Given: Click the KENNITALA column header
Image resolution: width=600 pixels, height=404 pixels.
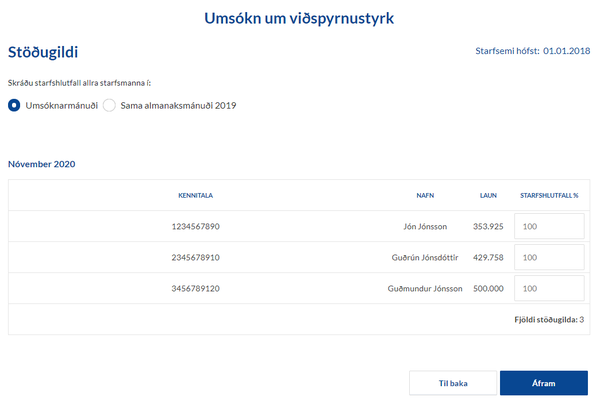Looking at the screenshot, I should pyautogui.click(x=195, y=196).
